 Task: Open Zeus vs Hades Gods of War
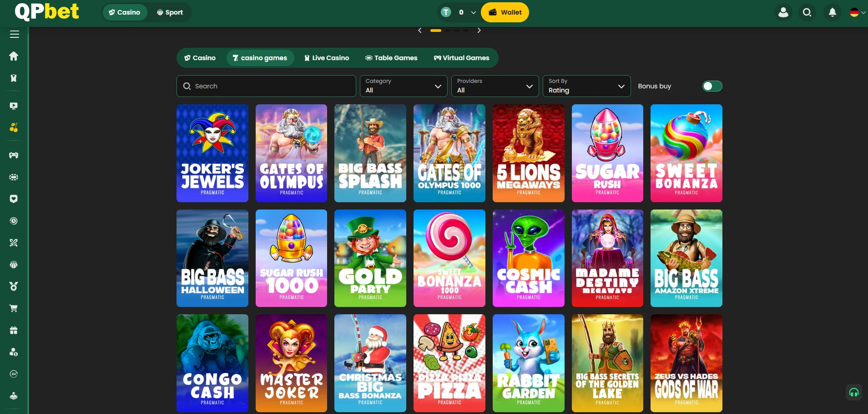686,363
